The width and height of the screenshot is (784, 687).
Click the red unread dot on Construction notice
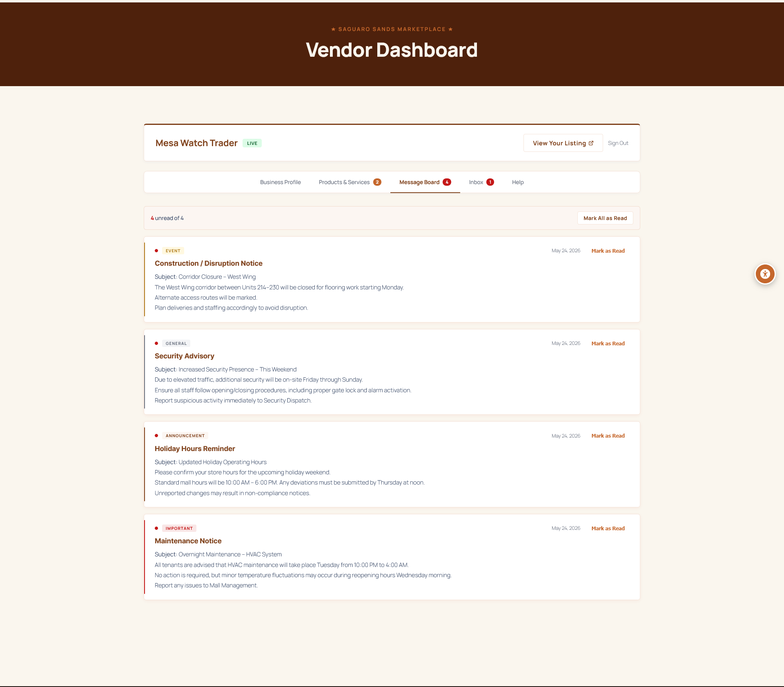(156, 251)
